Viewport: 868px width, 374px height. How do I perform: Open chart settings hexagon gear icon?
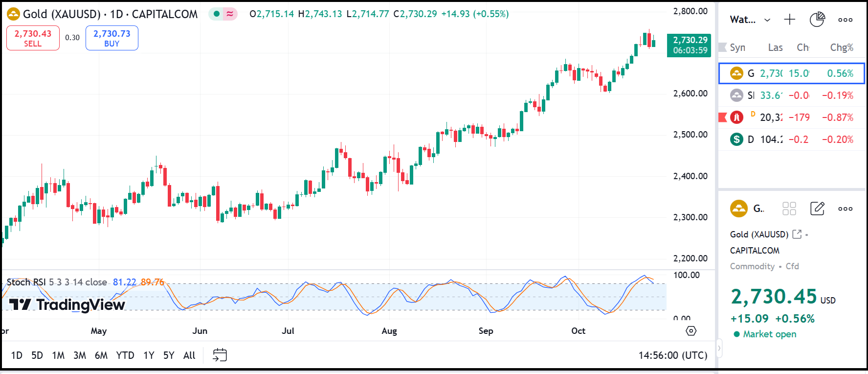[691, 331]
